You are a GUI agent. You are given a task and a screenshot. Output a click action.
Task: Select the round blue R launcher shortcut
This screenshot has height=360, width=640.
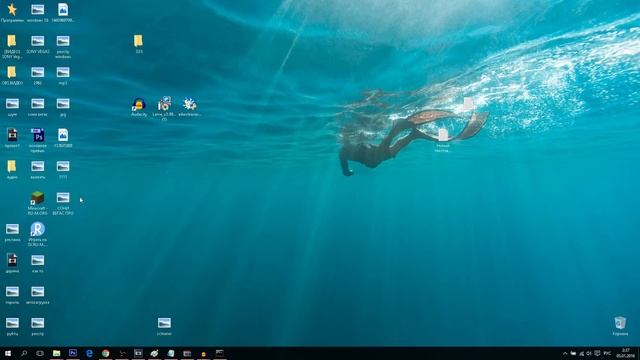38,229
